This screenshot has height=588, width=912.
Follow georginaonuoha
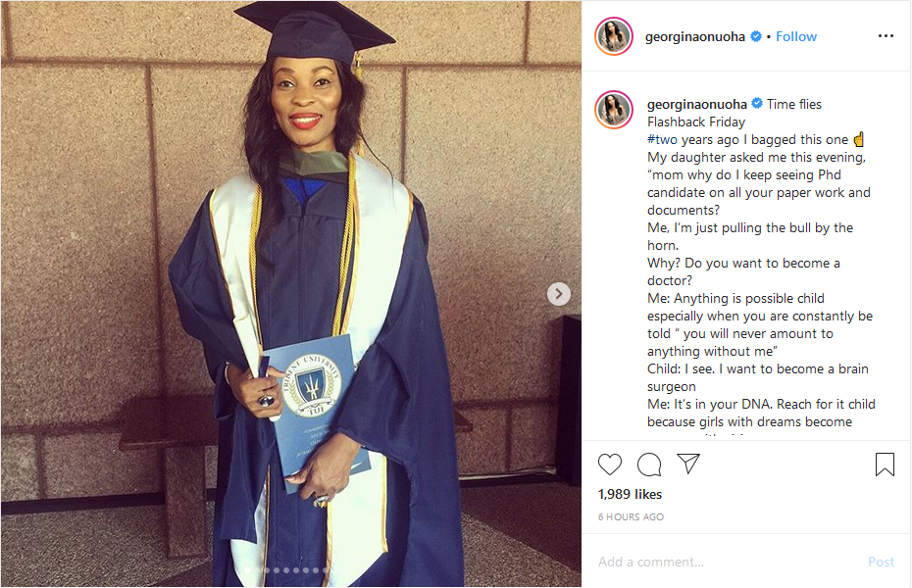point(795,36)
